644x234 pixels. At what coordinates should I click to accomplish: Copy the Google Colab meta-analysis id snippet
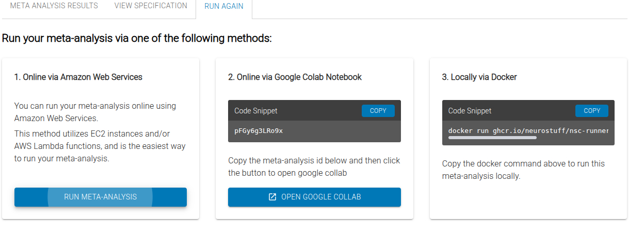tap(378, 111)
